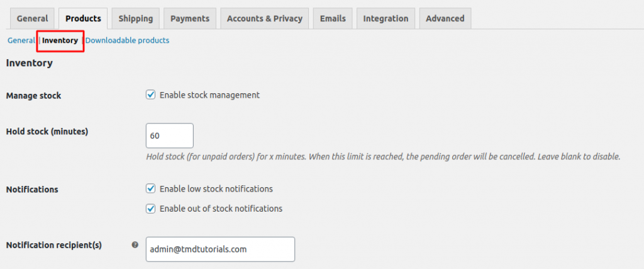Open the Integration tab
Image resolution: width=644 pixels, height=269 pixels.
click(x=386, y=18)
